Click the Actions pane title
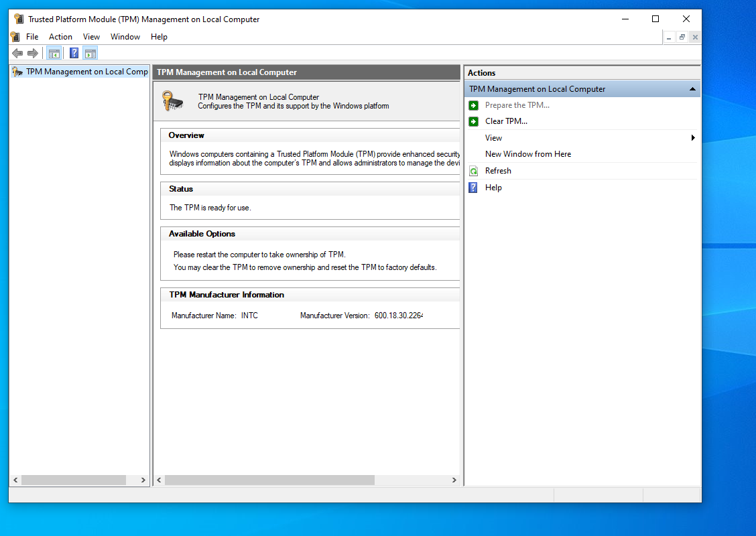This screenshot has height=536, width=756. pos(481,73)
